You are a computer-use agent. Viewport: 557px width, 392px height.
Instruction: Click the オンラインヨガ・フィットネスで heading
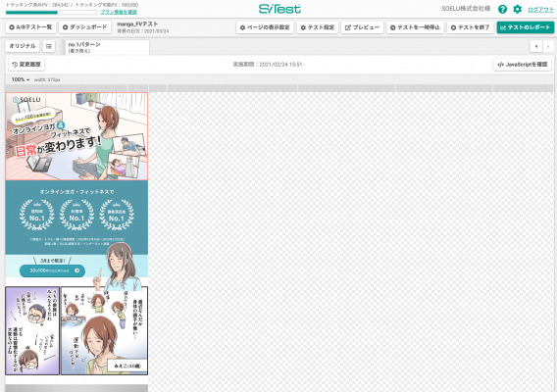[x=76, y=192]
